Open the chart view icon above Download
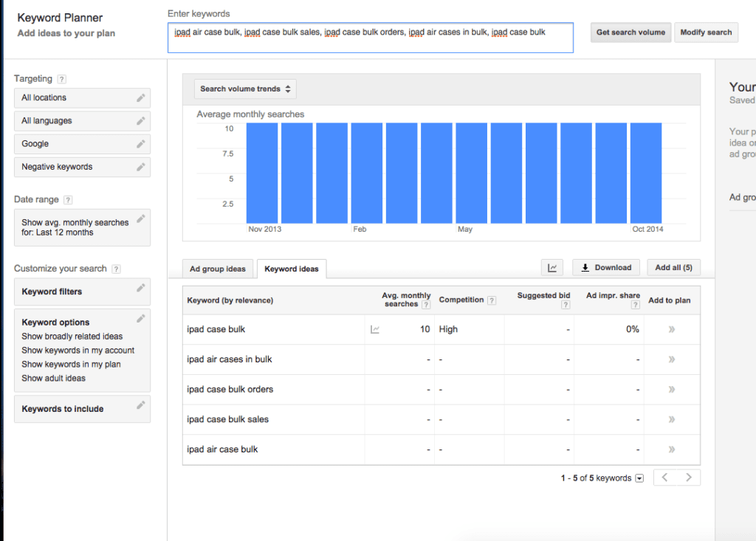This screenshot has width=756, height=541. pyautogui.click(x=552, y=267)
